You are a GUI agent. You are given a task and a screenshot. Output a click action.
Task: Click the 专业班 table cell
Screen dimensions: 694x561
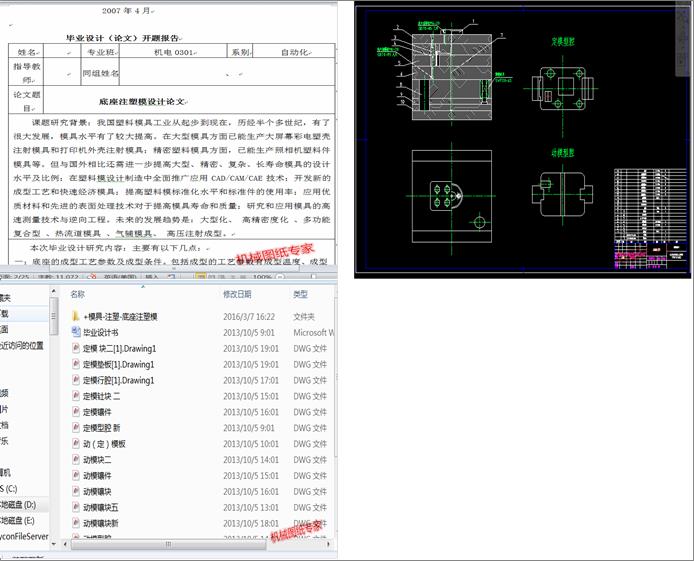(101, 52)
